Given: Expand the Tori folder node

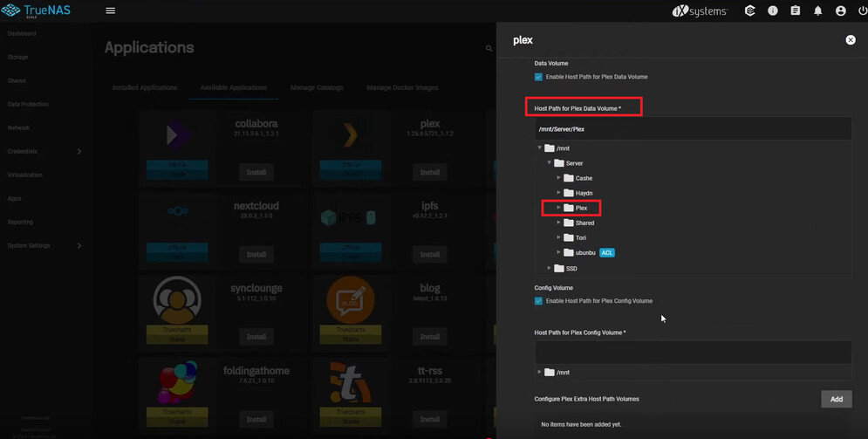Looking at the screenshot, I should click(558, 237).
